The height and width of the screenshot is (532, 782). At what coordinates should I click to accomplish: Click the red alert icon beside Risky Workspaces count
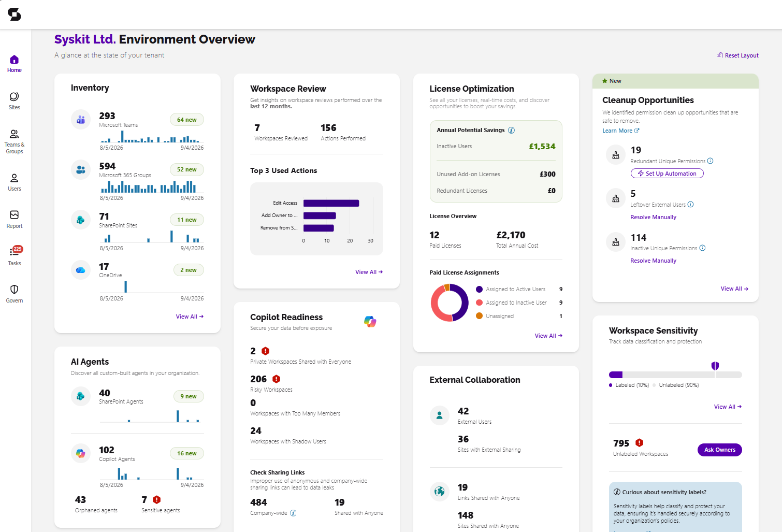[x=277, y=379]
